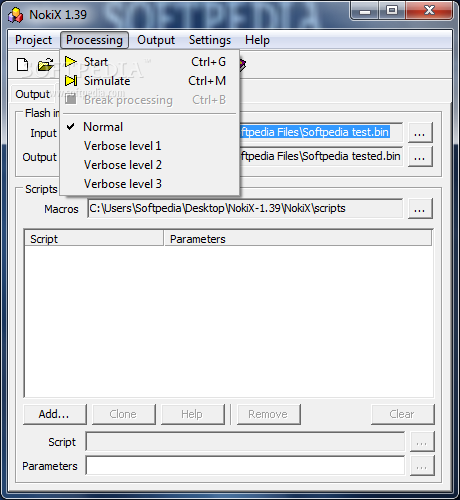
Task: Select Verbose level 2 option
Action: [x=150, y=165]
